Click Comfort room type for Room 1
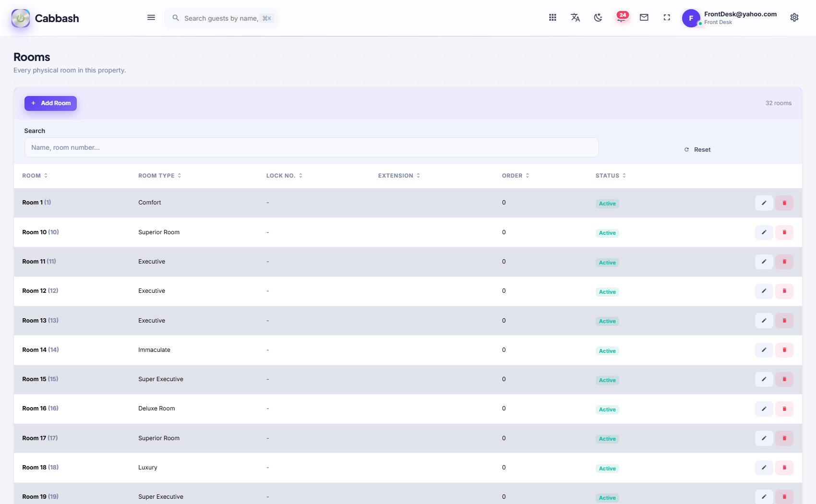816x504 pixels. [x=150, y=203]
